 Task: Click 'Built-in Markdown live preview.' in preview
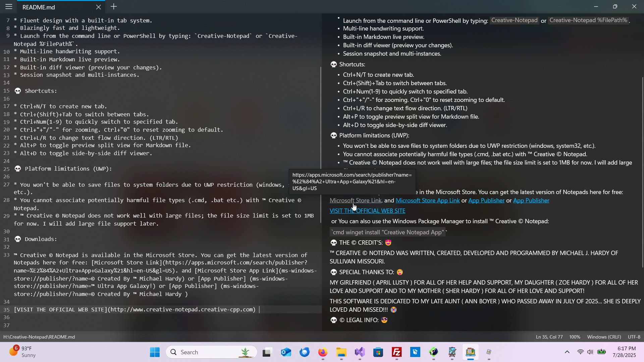(383, 37)
